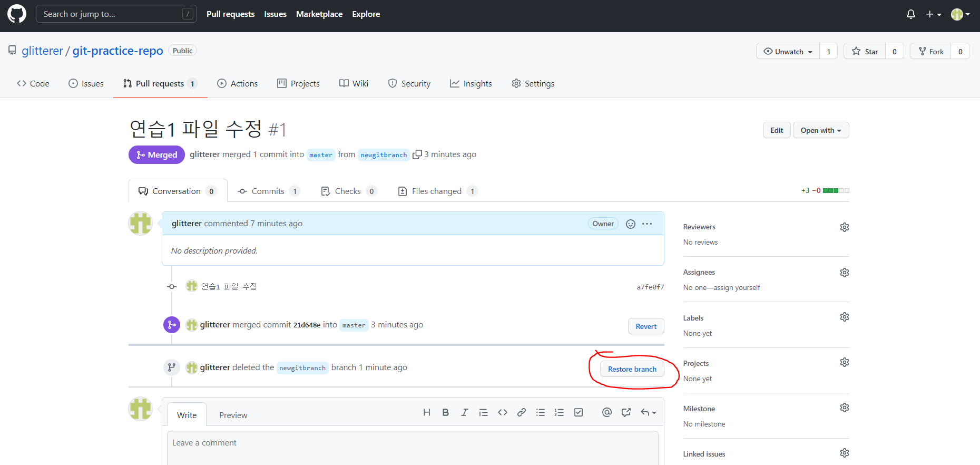The width and height of the screenshot is (980, 465).
Task: Add bulleted list to comment
Action: (x=541, y=412)
